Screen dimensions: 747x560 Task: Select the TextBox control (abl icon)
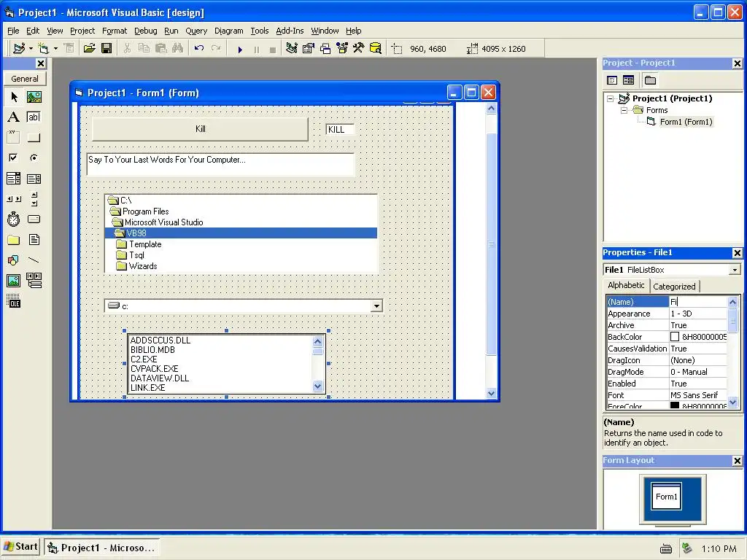[34, 117]
